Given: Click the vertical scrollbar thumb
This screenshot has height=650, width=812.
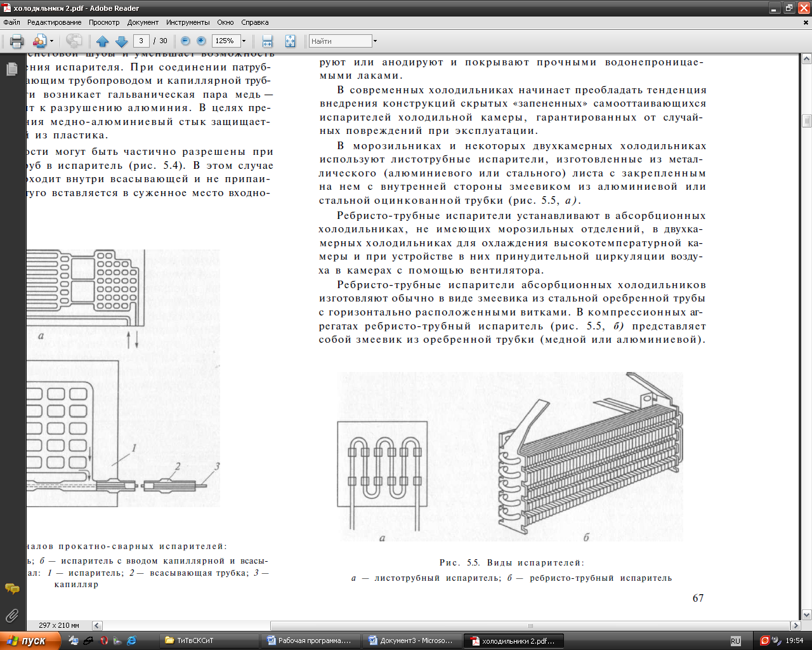Looking at the screenshot, I should coord(807,121).
